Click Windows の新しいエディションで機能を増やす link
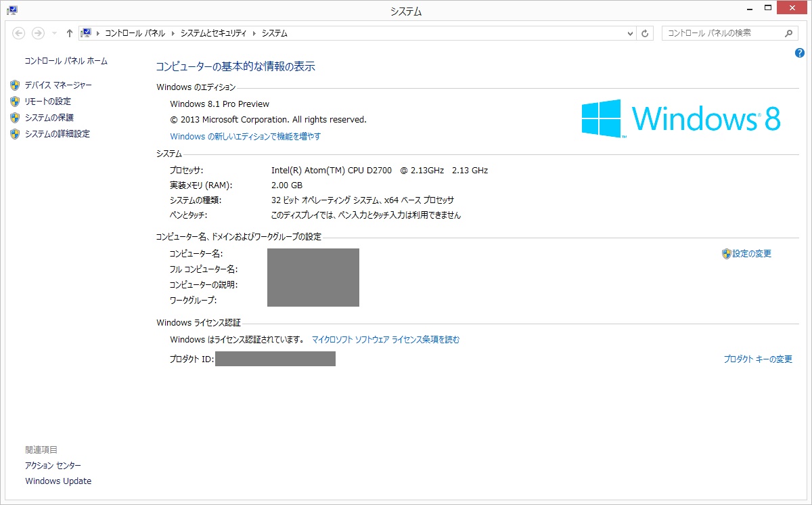Viewport: 812px width, 505px height. 246,136
